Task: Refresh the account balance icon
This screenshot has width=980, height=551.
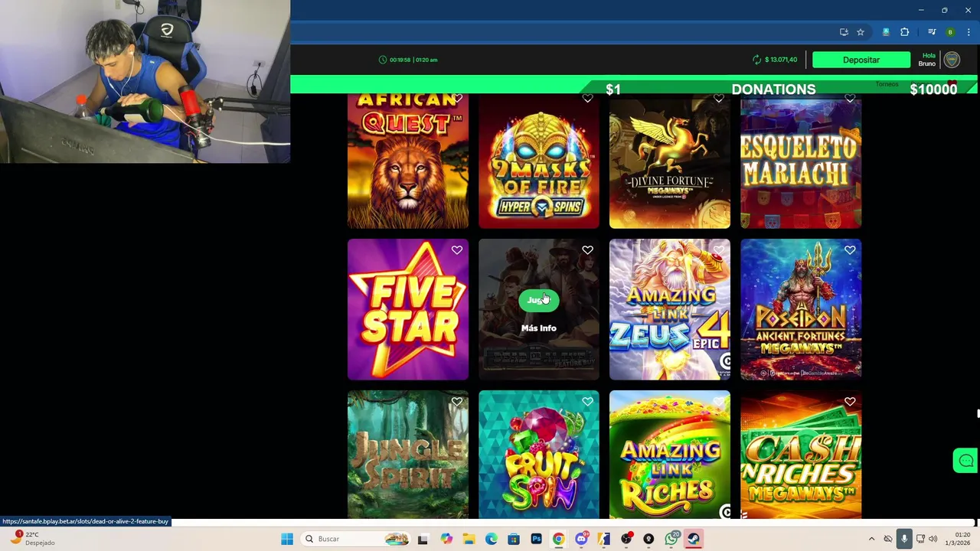Action: click(x=757, y=60)
